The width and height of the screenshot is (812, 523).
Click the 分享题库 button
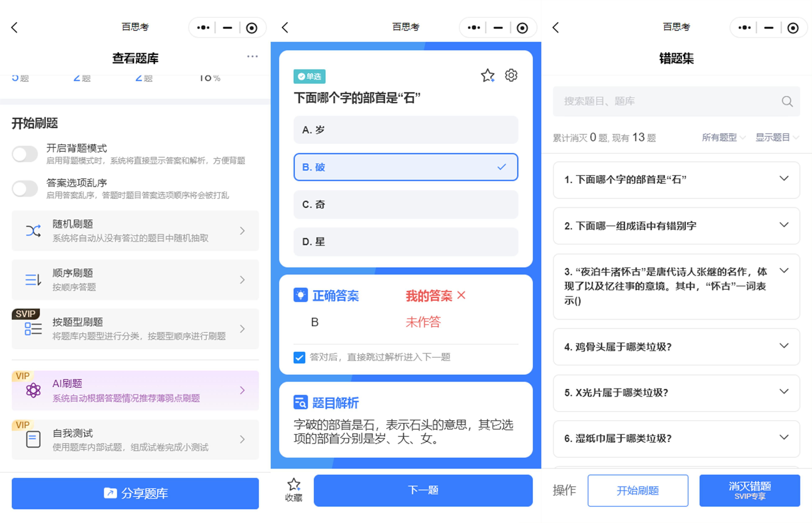[x=135, y=493]
